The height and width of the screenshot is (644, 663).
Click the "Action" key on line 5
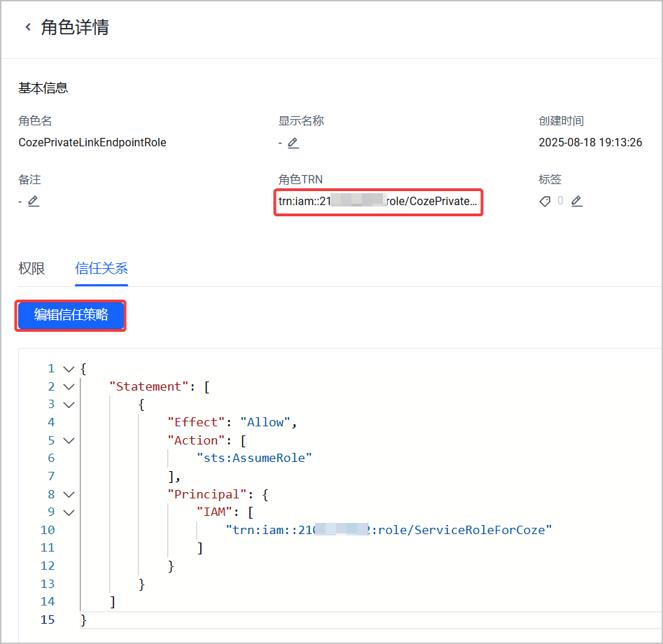pyautogui.click(x=196, y=440)
